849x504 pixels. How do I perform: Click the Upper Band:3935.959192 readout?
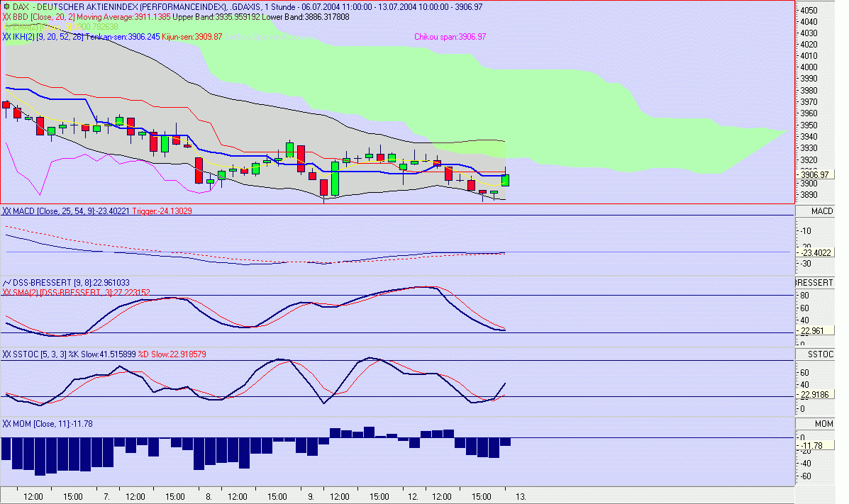pyautogui.click(x=216, y=17)
